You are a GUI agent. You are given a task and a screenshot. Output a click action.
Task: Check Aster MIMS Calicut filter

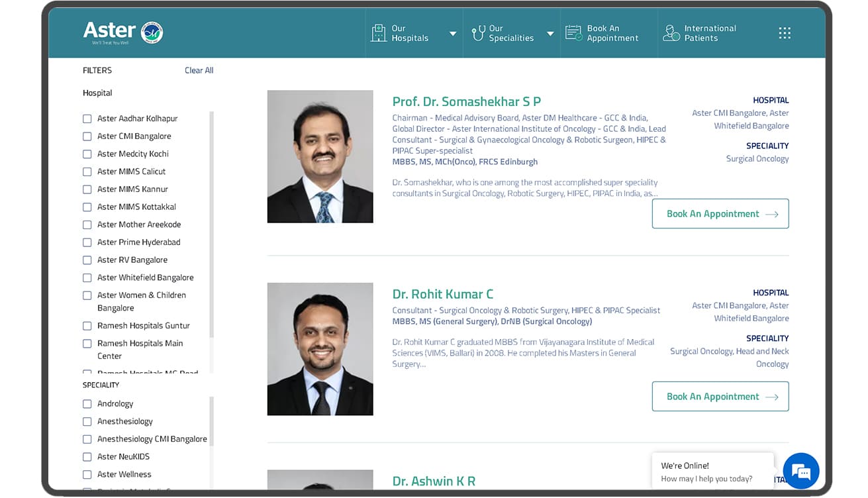coord(87,172)
